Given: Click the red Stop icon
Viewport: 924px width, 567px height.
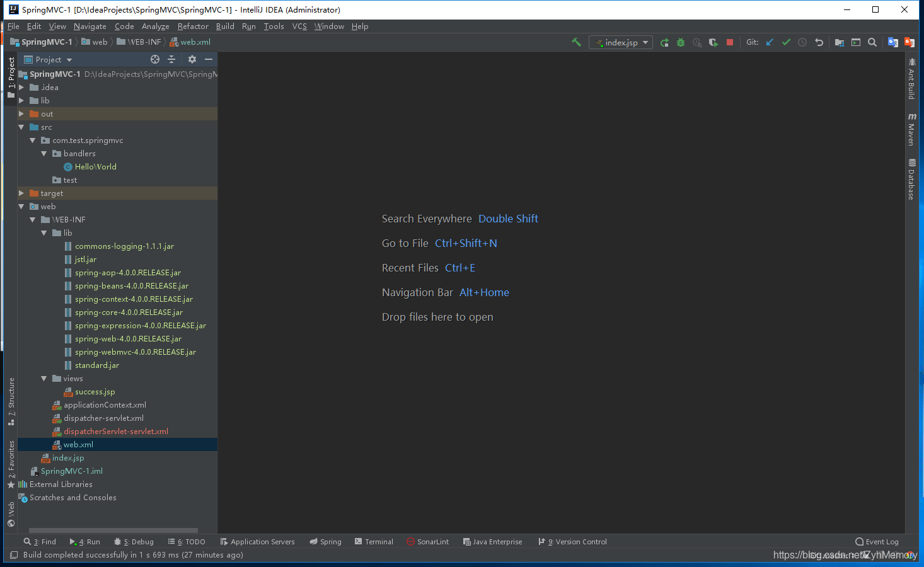Looking at the screenshot, I should [730, 42].
